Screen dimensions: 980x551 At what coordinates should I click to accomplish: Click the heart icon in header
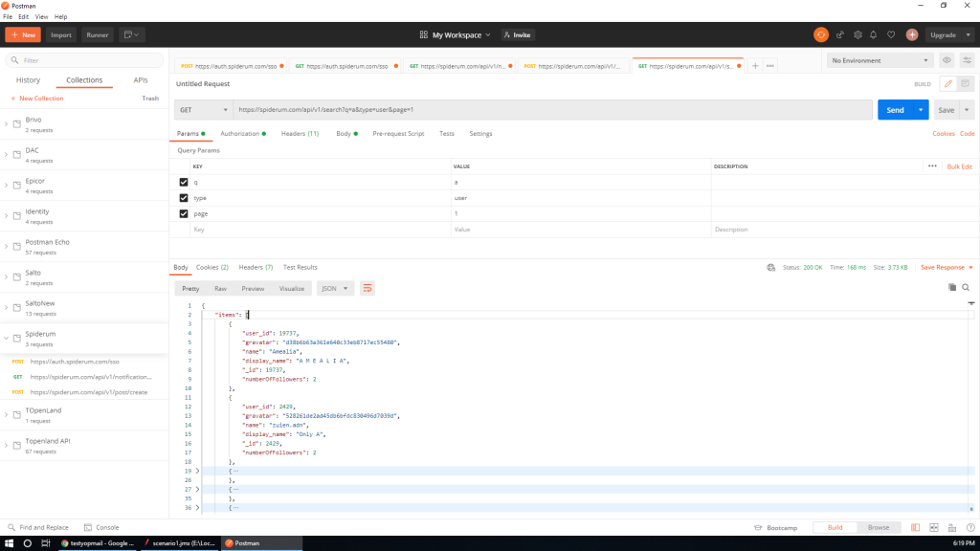891,35
